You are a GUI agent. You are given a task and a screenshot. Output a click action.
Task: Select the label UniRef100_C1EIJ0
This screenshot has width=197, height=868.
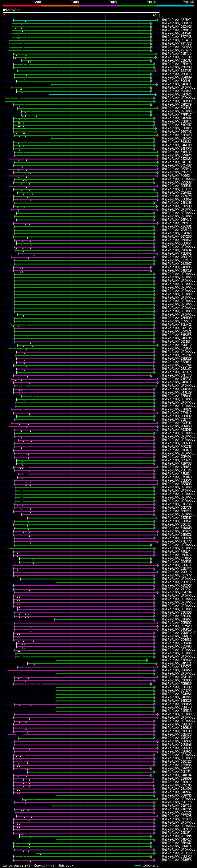[177, 54]
